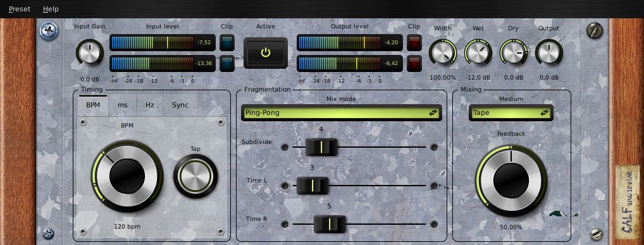Click the Subdivide slider's right end dot
This screenshot has width=644, height=245.
tap(434, 146)
